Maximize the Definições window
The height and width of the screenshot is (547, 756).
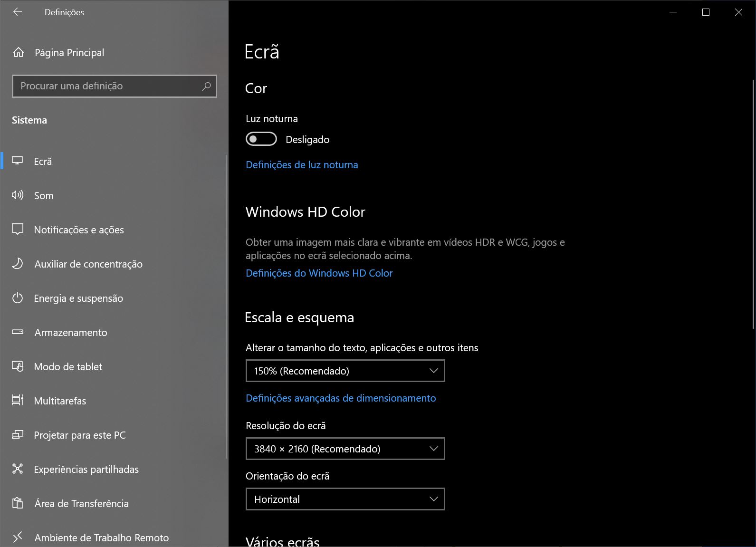coord(706,12)
